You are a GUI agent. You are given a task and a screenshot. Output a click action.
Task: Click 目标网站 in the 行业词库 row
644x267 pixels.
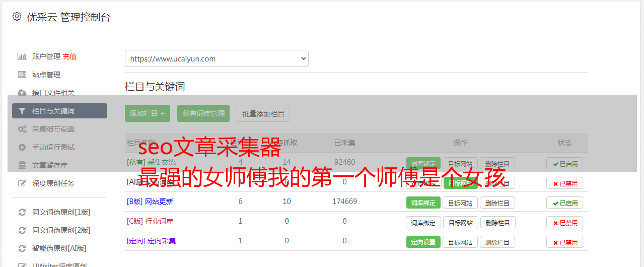(460, 222)
